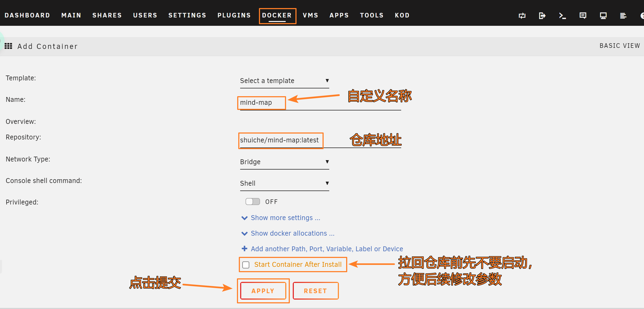Click the Add Container grid icon
644x309 pixels.
click(x=8, y=46)
